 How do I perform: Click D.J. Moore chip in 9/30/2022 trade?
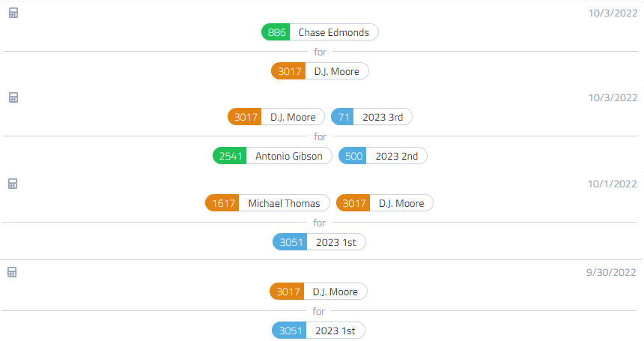click(x=318, y=292)
